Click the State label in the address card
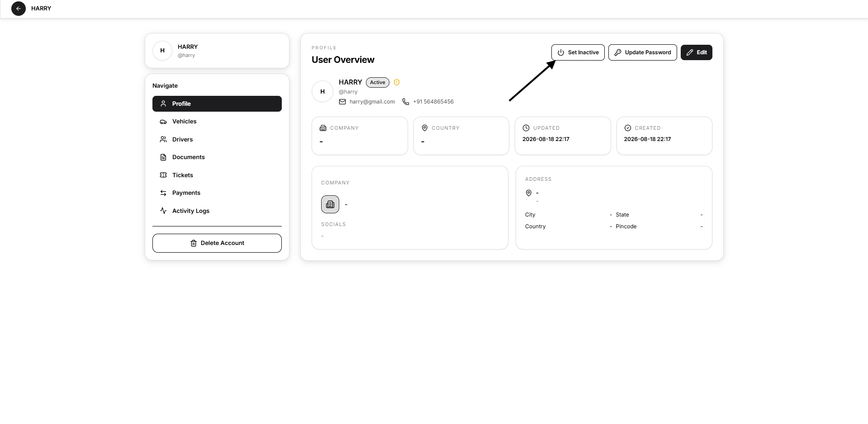The image size is (868, 424). tap(622, 215)
